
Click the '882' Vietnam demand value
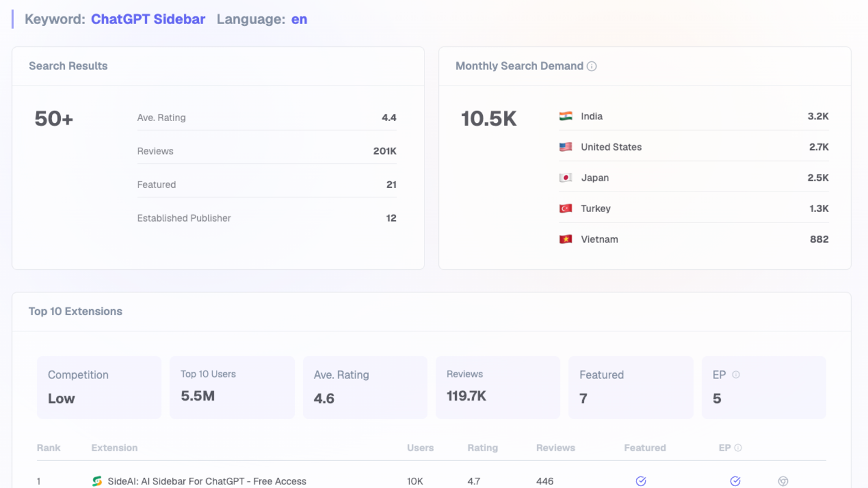pos(819,239)
